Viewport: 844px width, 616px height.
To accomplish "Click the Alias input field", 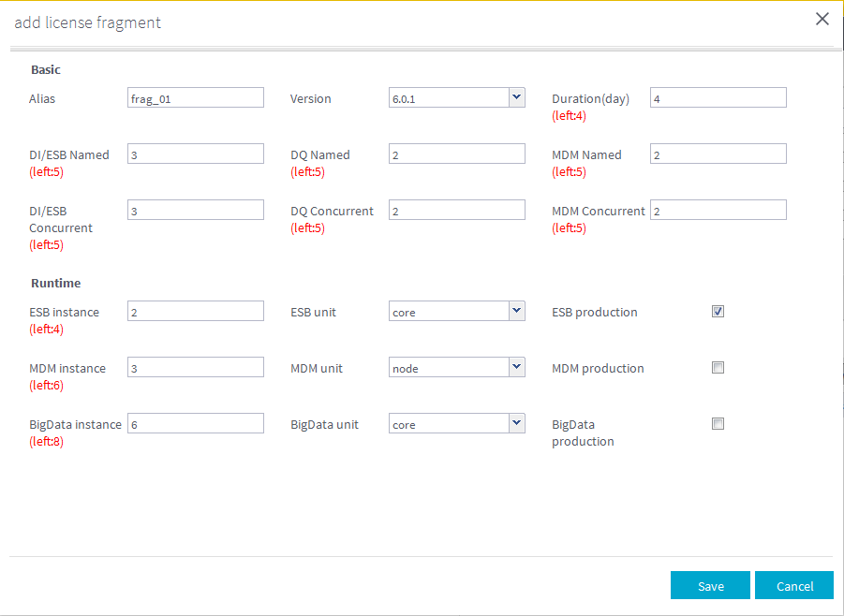I will pyautogui.click(x=195, y=96).
